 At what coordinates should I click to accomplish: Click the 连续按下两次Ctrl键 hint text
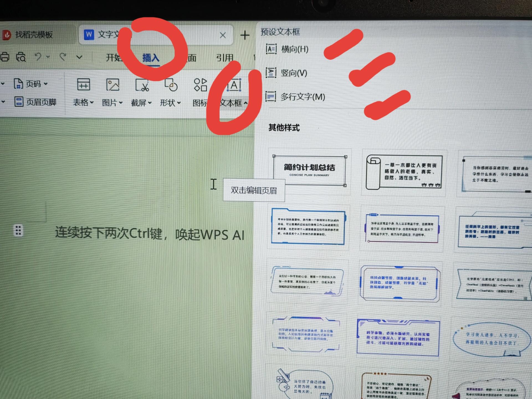coord(150,234)
